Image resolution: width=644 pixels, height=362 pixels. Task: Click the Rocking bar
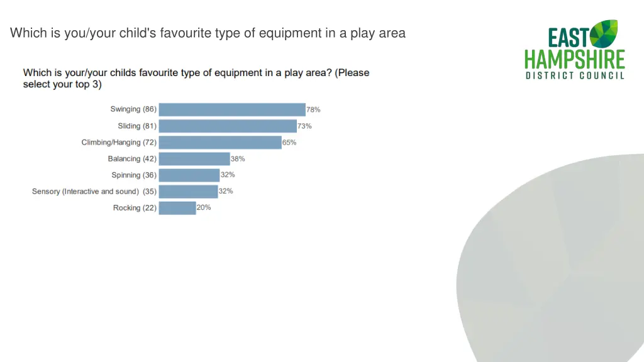pyautogui.click(x=177, y=208)
